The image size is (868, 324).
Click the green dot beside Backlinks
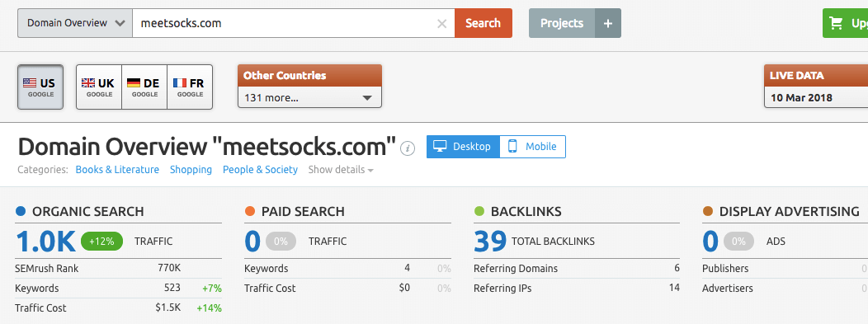[479, 211]
